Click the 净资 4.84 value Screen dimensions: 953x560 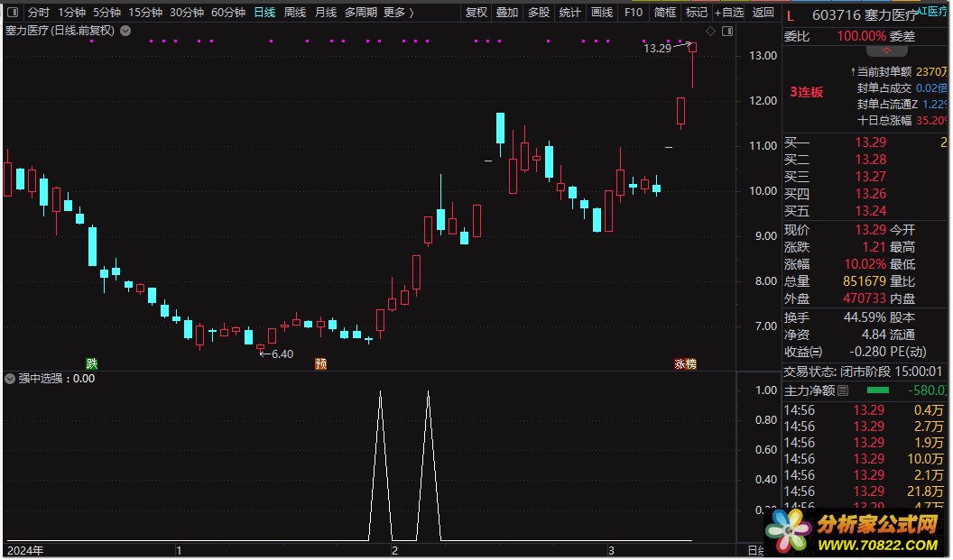coord(874,334)
